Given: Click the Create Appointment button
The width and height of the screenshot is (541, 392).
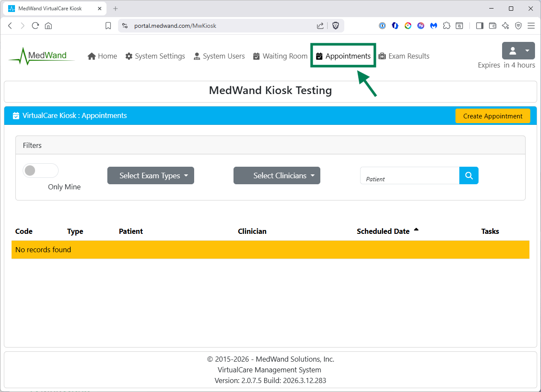Looking at the screenshot, I should [493, 116].
